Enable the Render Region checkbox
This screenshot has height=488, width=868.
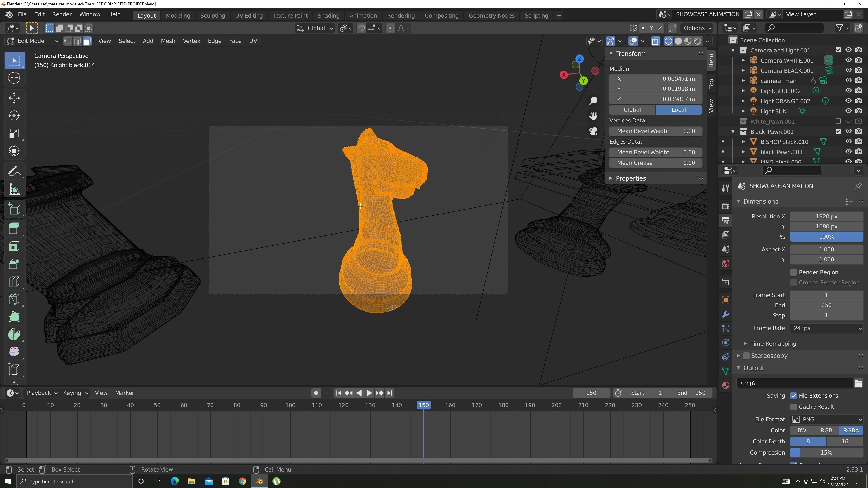pos(794,272)
